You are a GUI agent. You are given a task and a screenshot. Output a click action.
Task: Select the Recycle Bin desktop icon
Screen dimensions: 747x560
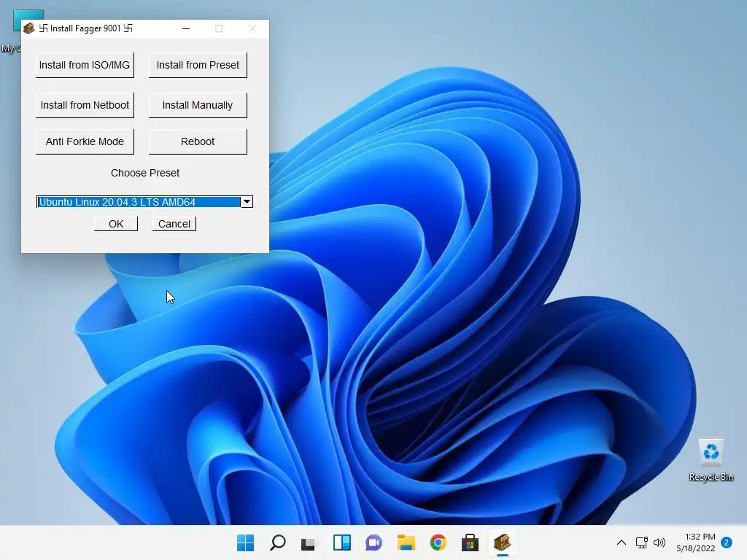[711, 459]
